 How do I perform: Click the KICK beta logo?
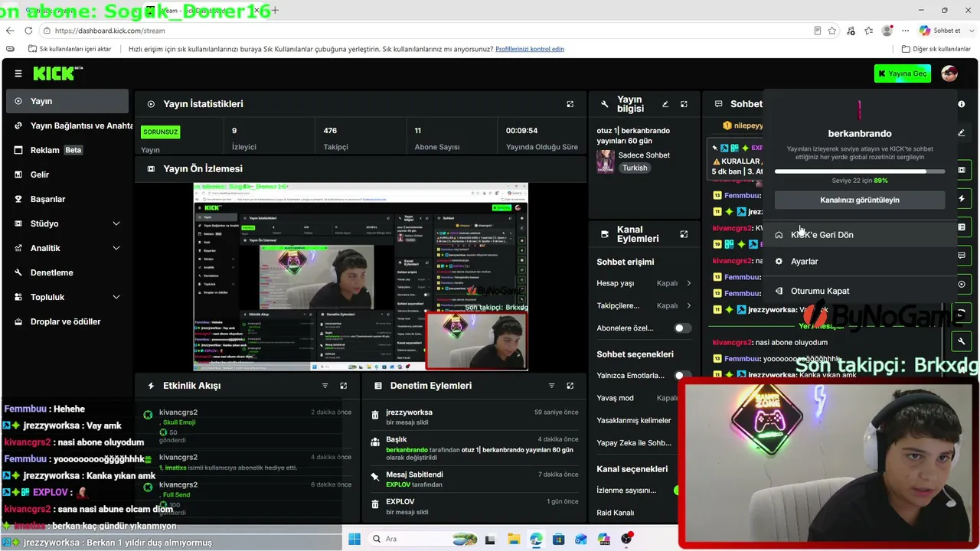click(x=57, y=73)
